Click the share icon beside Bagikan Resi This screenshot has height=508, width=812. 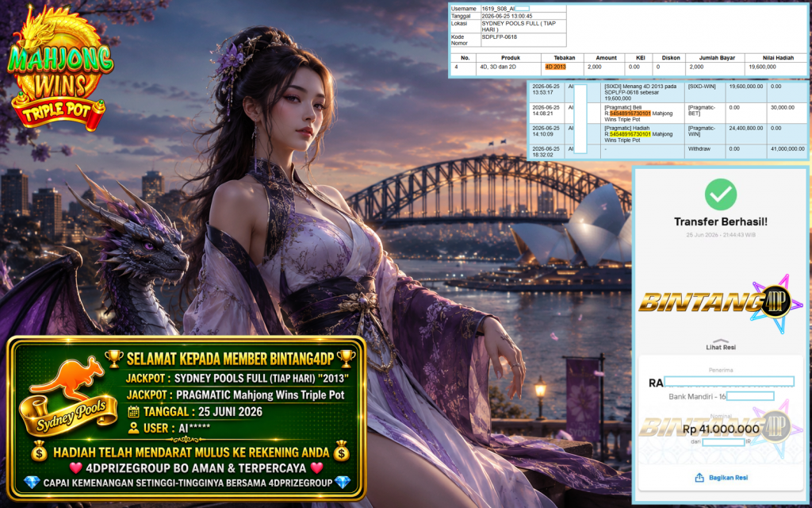pyautogui.click(x=699, y=477)
